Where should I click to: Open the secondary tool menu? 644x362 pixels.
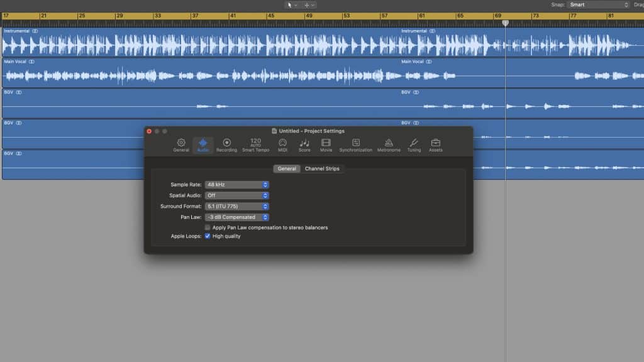point(309,5)
